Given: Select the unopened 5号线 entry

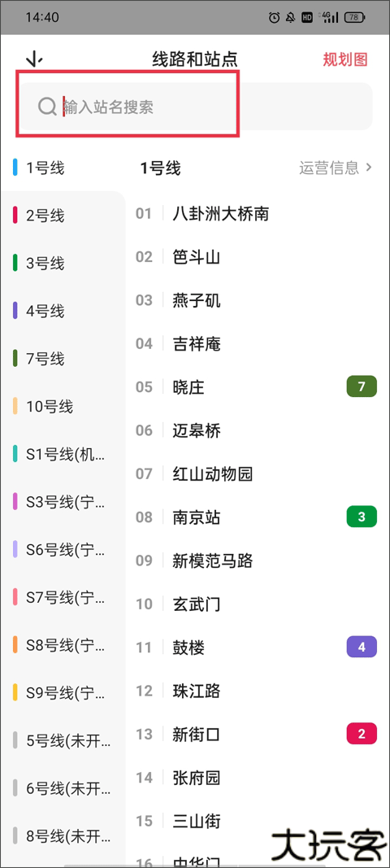Looking at the screenshot, I should click(62, 740).
